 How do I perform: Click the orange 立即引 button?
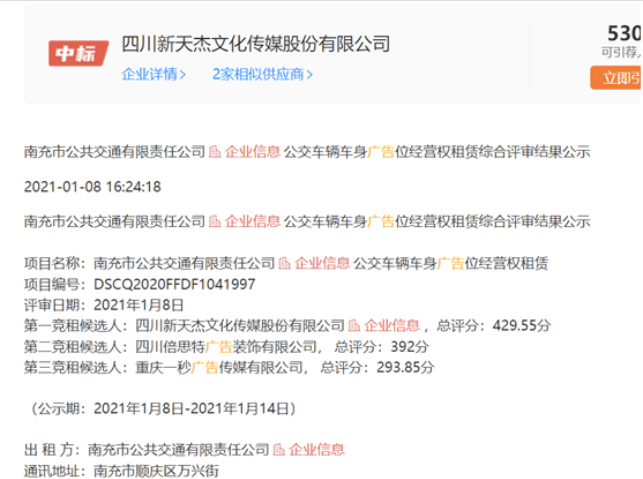[616, 78]
